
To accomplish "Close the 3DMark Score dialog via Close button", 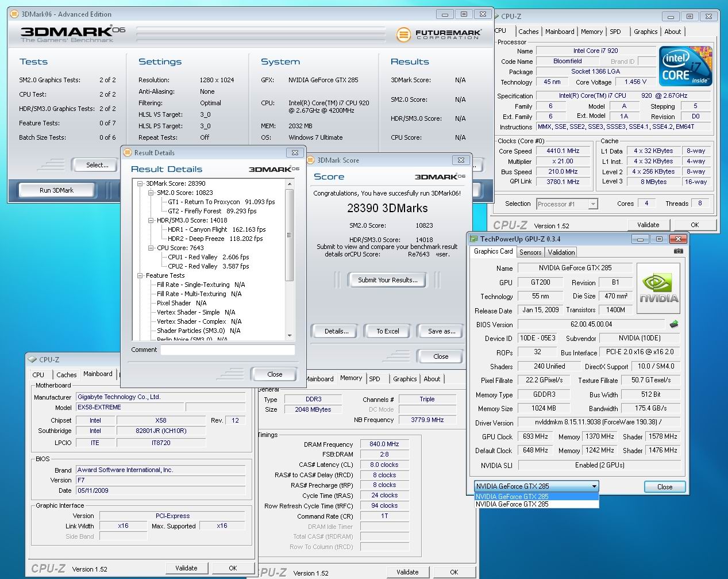I will [441, 356].
